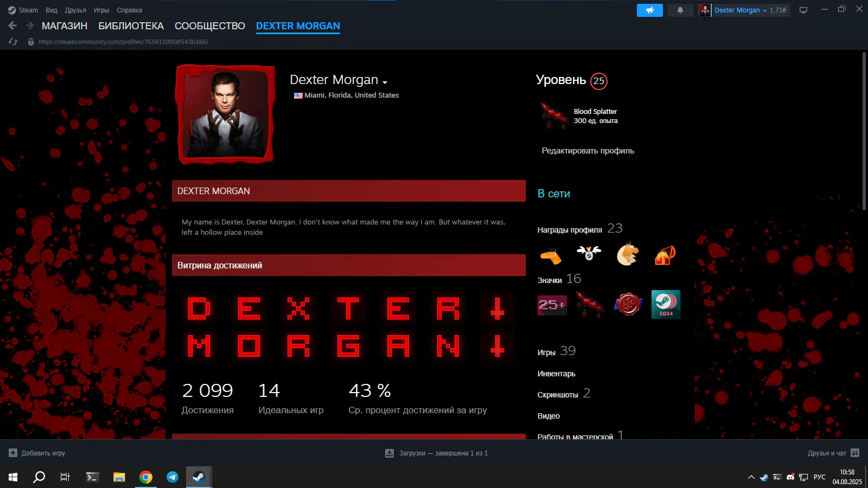This screenshot has height=488, width=868.
Task: Click the page vertical scrollbar
Action: point(864,131)
